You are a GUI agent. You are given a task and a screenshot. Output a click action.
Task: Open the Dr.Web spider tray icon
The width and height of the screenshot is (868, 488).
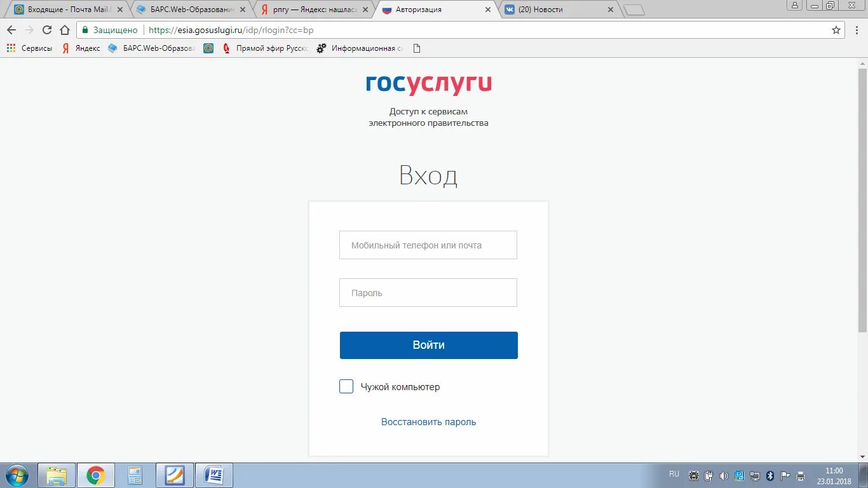coord(694,475)
